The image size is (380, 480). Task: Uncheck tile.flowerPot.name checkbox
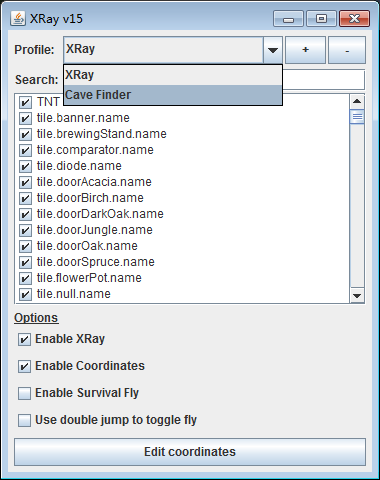(25, 278)
